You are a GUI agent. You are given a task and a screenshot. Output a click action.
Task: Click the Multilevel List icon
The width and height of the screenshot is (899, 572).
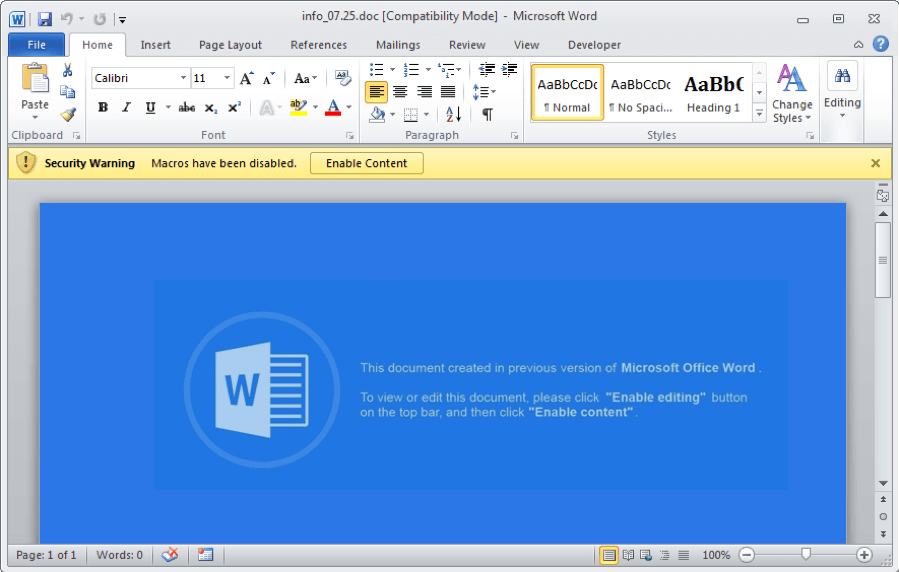point(445,70)
